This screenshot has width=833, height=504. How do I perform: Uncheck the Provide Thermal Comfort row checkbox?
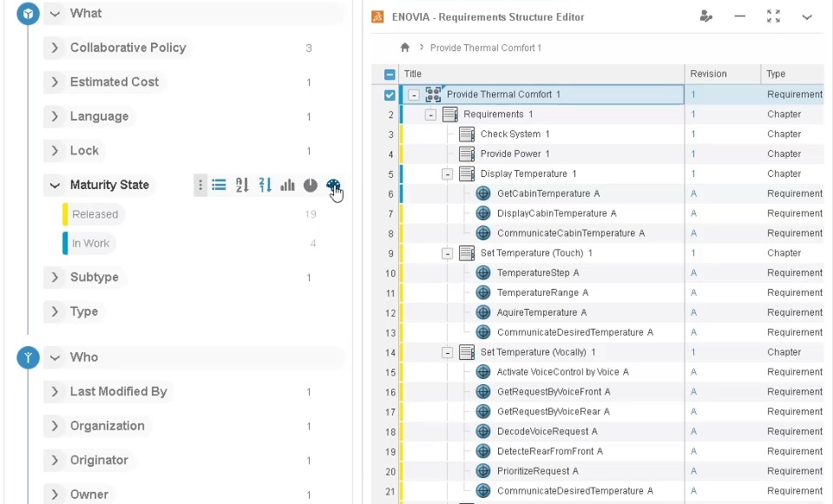coord(390,95)
